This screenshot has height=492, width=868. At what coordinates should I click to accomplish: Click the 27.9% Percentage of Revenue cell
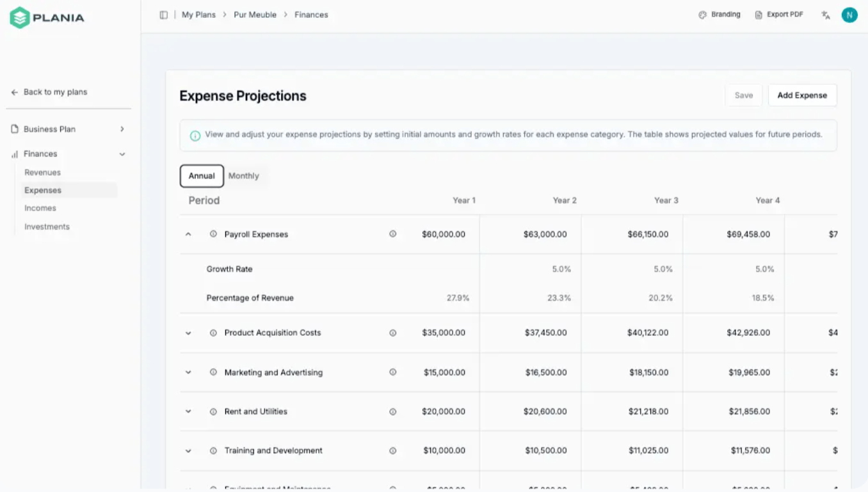pyautogui.click(x=458, y=298)
